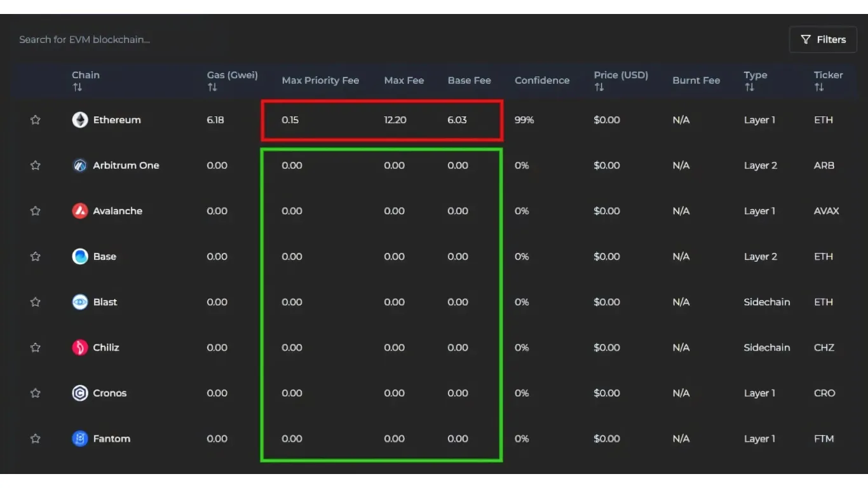
Task: Click the Ticker column header label
Action: click(829, 75)
